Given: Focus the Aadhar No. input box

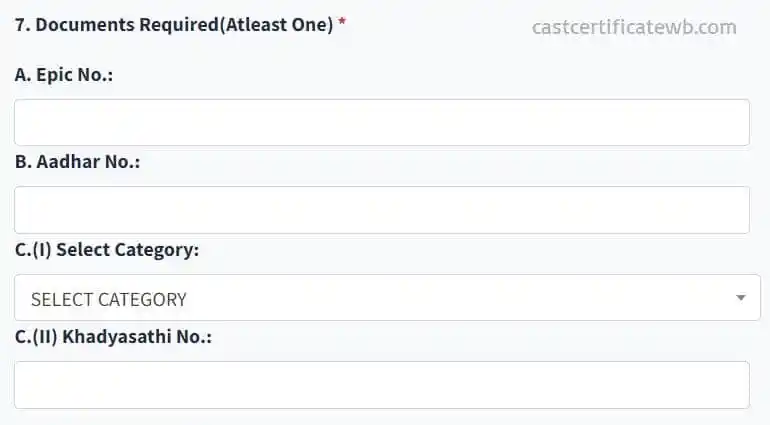Looking at the screenshot, I should click(x=381, y=210).
